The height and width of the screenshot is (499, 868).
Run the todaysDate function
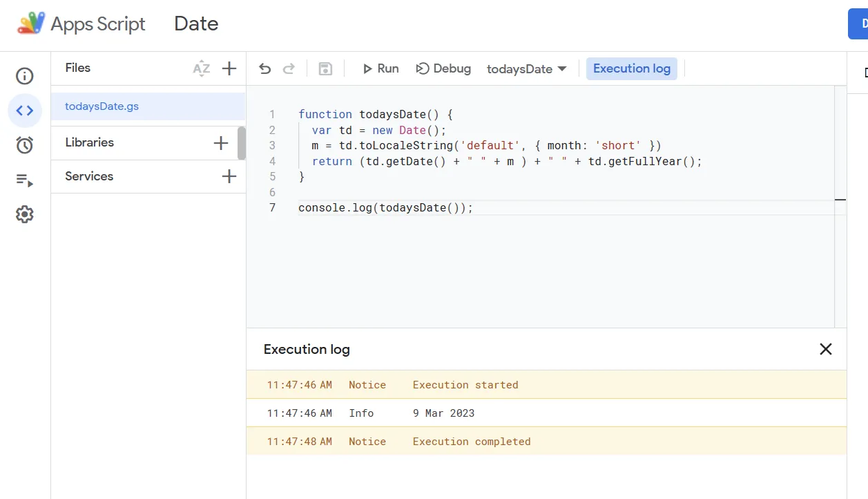click(x=380, y=68)
